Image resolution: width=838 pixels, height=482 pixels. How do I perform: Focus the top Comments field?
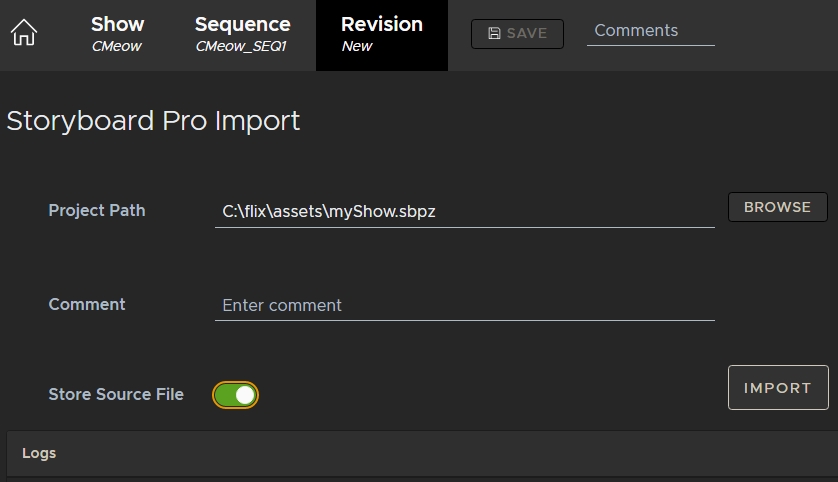point(650,31)
